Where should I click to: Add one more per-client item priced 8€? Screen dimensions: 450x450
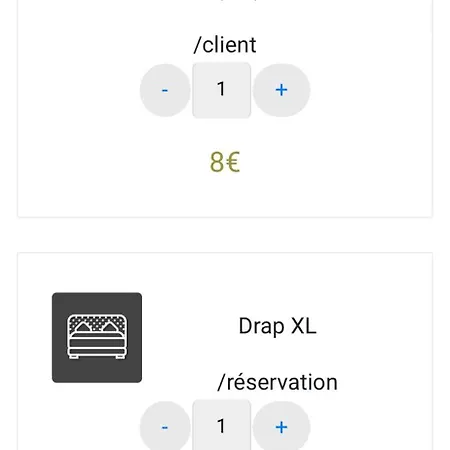coord(282,90)
